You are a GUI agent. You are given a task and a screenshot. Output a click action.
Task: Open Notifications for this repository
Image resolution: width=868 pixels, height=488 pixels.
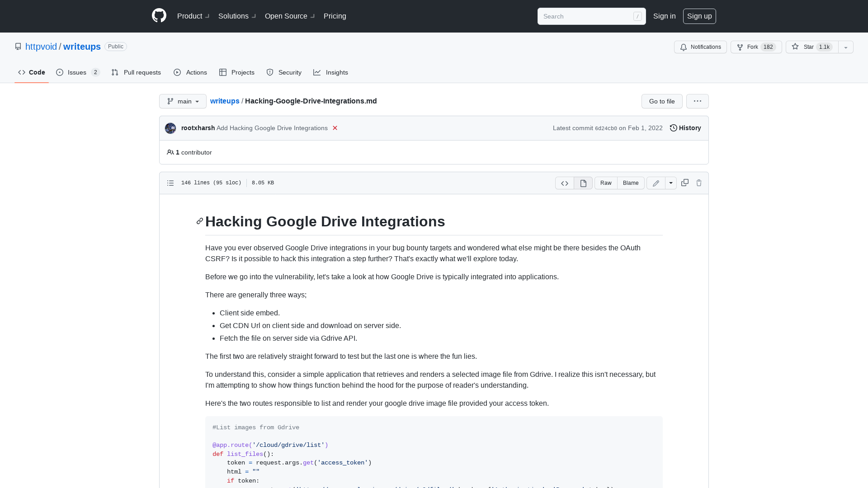pyautogui.click(x=700, y=47)
